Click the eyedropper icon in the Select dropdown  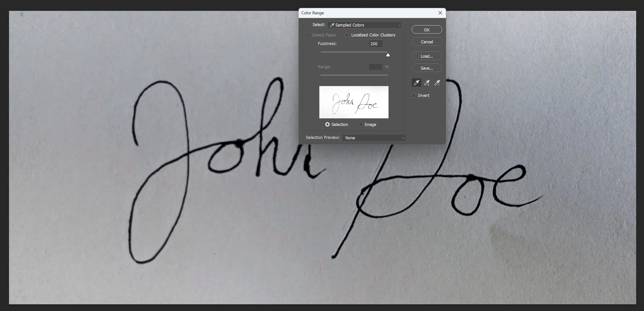pyautogui.click(x=332, y=25)
